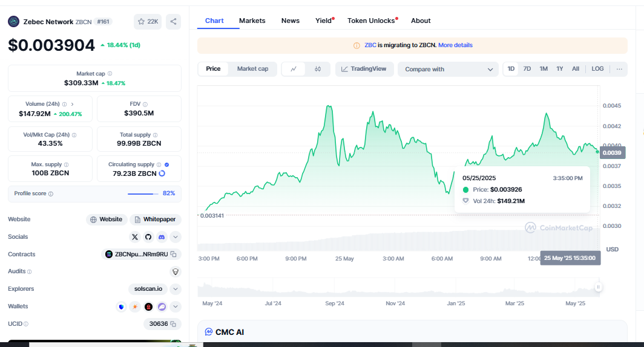644x347 pixels.
Task: Open the Audits shield icon
Action: click(x=176, y=271)
